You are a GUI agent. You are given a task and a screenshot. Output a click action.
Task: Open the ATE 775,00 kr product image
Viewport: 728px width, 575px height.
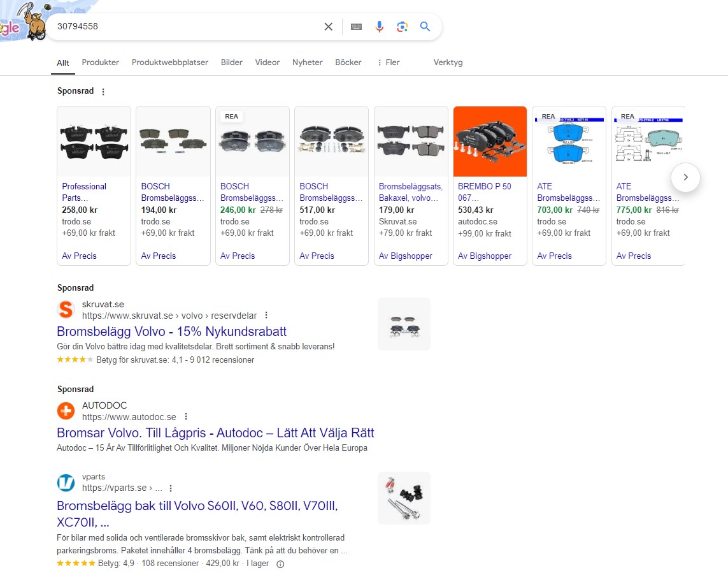pos(648,142)
